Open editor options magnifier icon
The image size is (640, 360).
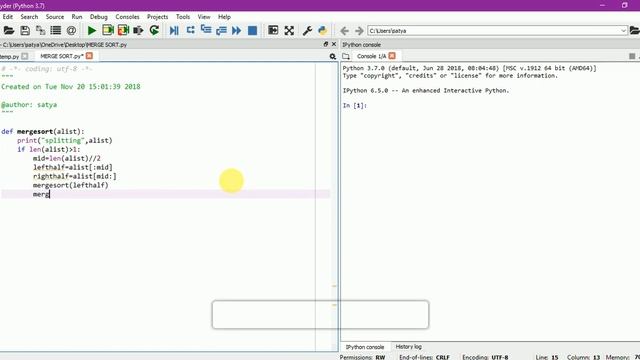(333, 57)
